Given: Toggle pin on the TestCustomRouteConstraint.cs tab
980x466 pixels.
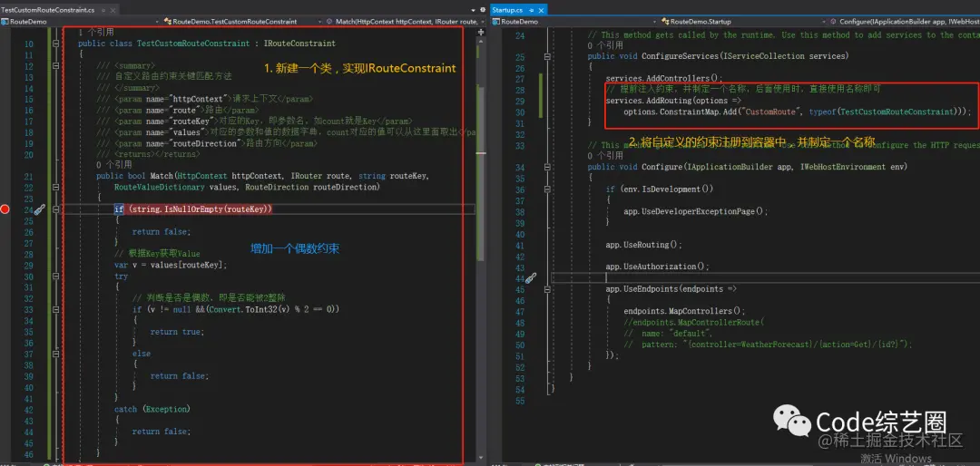Looking at the screenshot, I should tap(103, 11).
